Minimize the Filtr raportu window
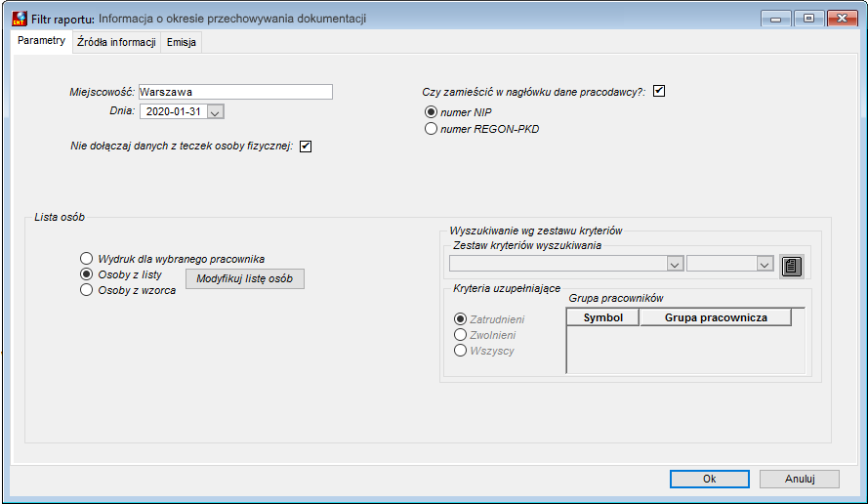This screenshot has width=868, height=504. [x=775, y=19]
